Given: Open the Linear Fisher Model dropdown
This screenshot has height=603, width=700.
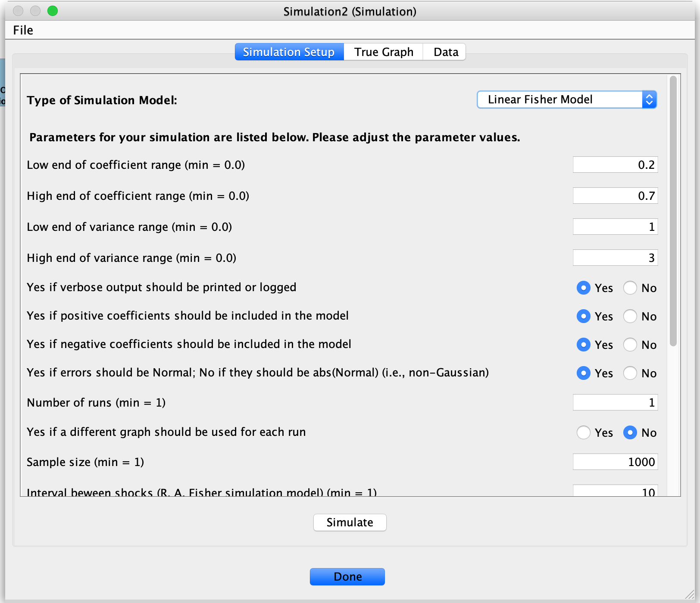Looking at the screenshot, I should 649,99.
